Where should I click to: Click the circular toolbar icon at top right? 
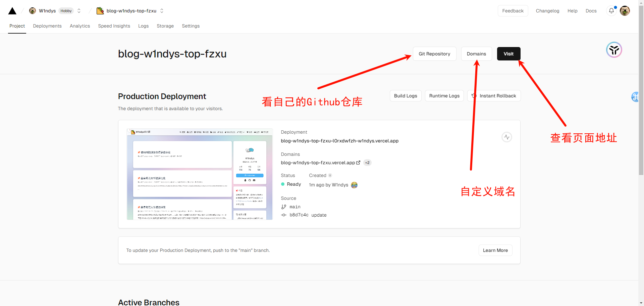(614, 50)
